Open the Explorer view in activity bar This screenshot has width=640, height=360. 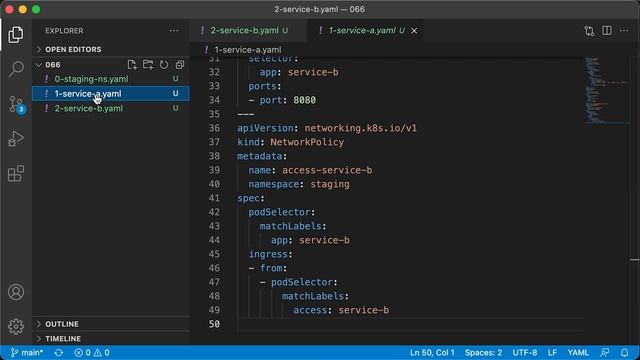pos(16,35)
